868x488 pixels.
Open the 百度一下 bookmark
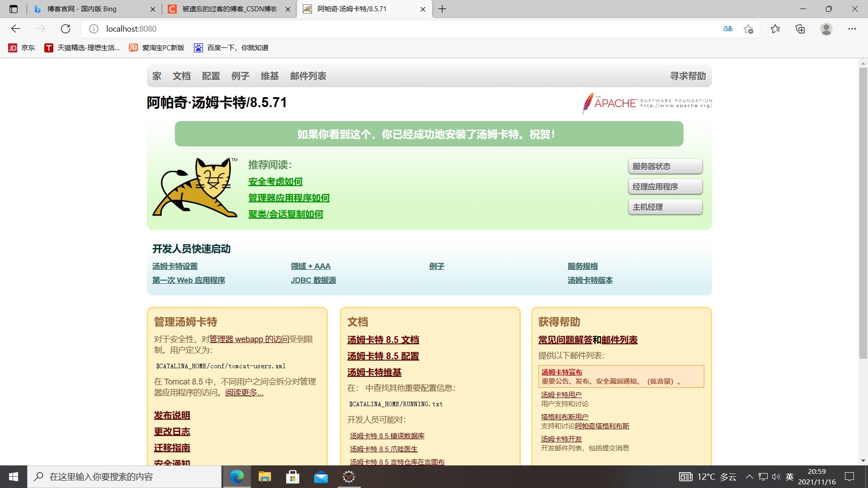tap(231, 48)
